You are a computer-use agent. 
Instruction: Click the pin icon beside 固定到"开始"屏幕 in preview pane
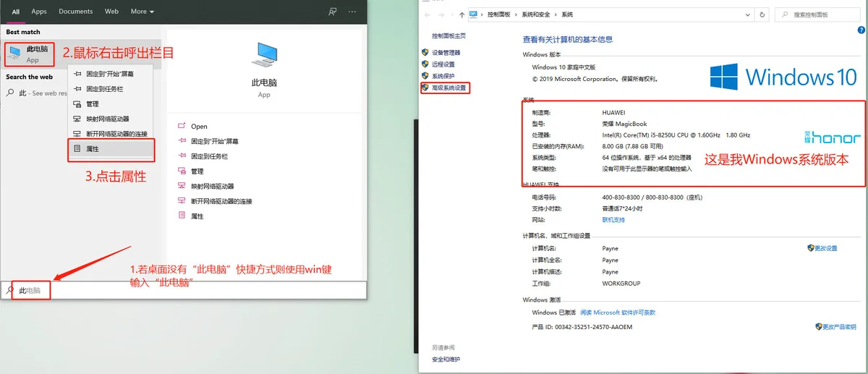point(182,141)
